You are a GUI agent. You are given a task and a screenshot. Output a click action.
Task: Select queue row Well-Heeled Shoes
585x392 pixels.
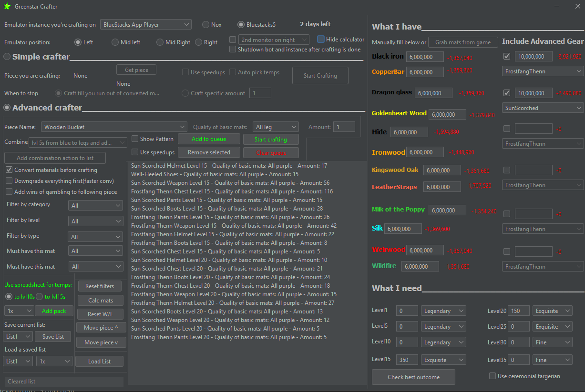point(215,174)
